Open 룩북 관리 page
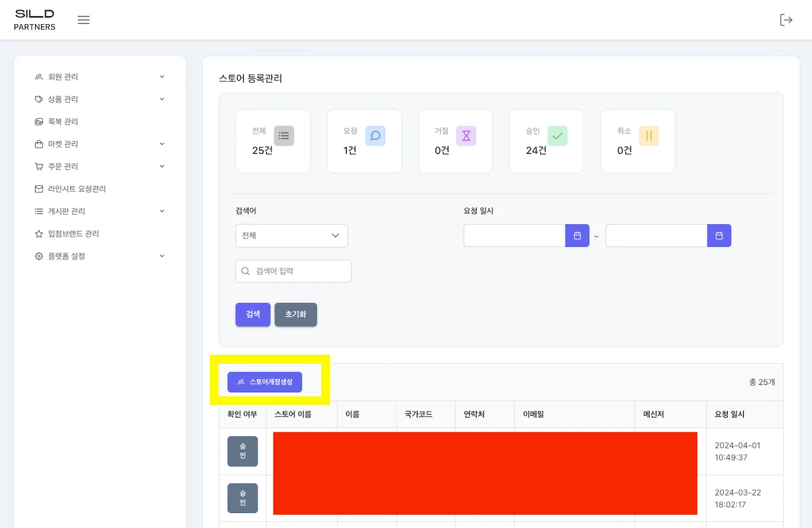Image resolution: width=812 pixels, height=528 pixels. tap(63, 121)
